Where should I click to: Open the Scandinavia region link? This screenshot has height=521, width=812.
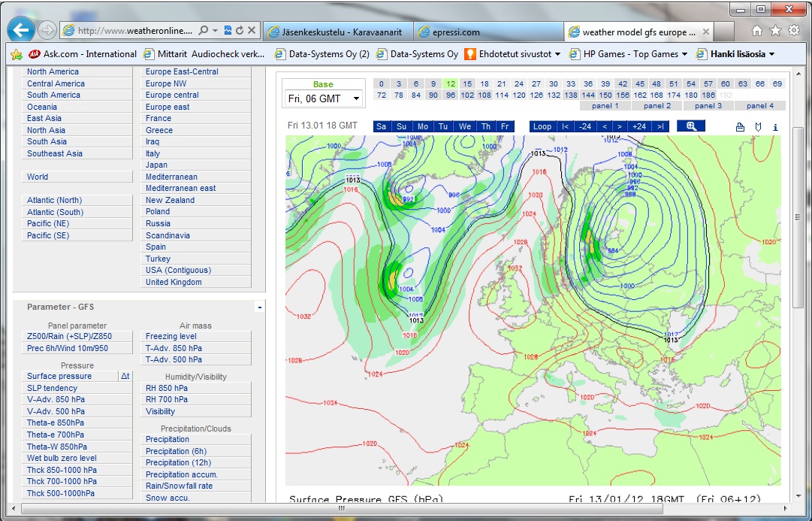[168, 235]
